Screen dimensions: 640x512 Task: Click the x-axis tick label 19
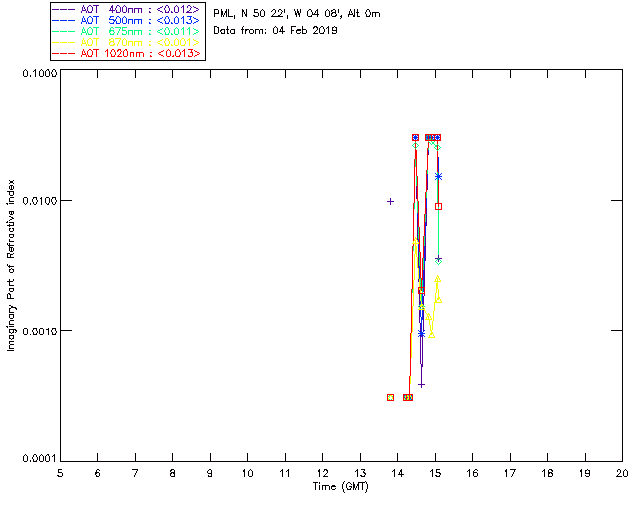click(585, 474)
